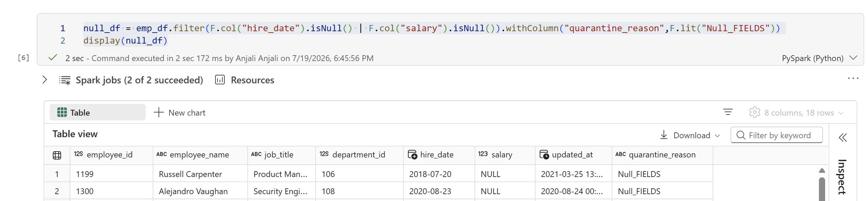Open table settings gear icon
Viewport: 868px width, 201px height.
755,113
